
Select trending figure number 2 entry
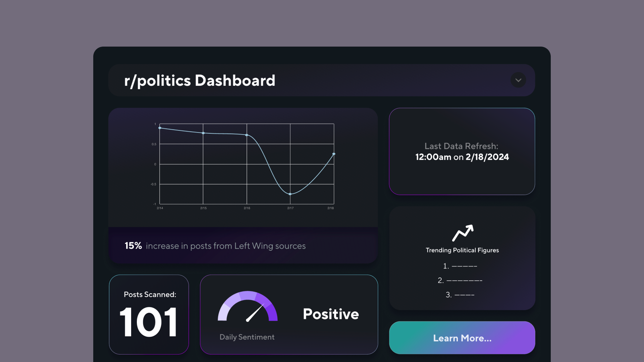(x=460, y=281)
